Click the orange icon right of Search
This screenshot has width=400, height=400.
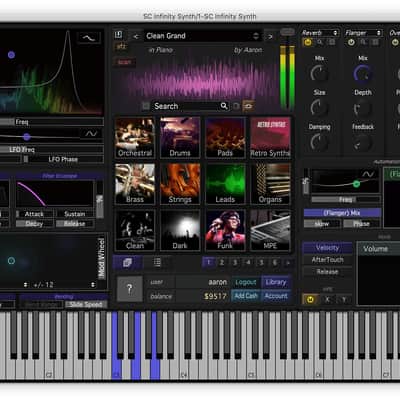pyautogui.click(x=248, y=106)
